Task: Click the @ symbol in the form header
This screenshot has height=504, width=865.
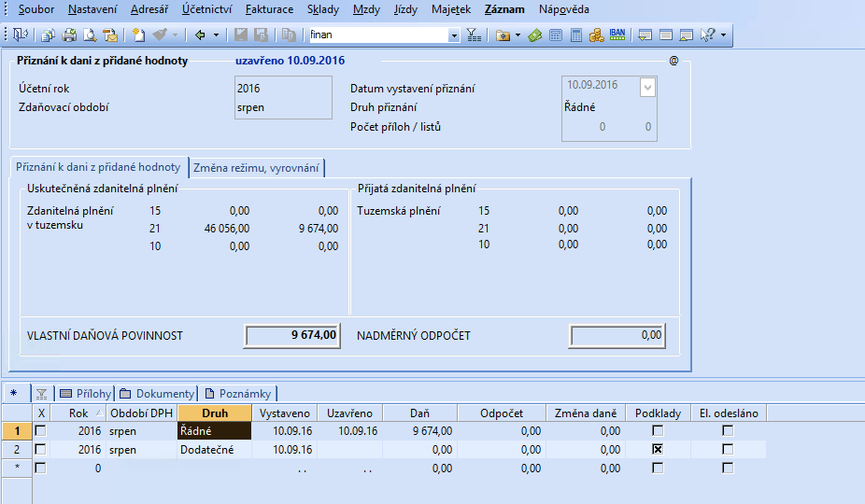Action: (x=674, y=61)
